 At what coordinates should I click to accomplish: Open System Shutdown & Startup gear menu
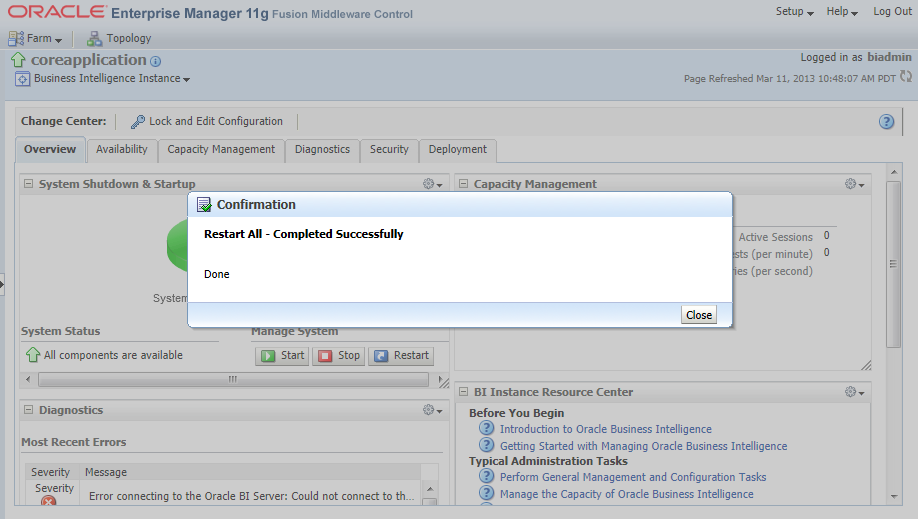pyautogui.click(x=432, y=184)
